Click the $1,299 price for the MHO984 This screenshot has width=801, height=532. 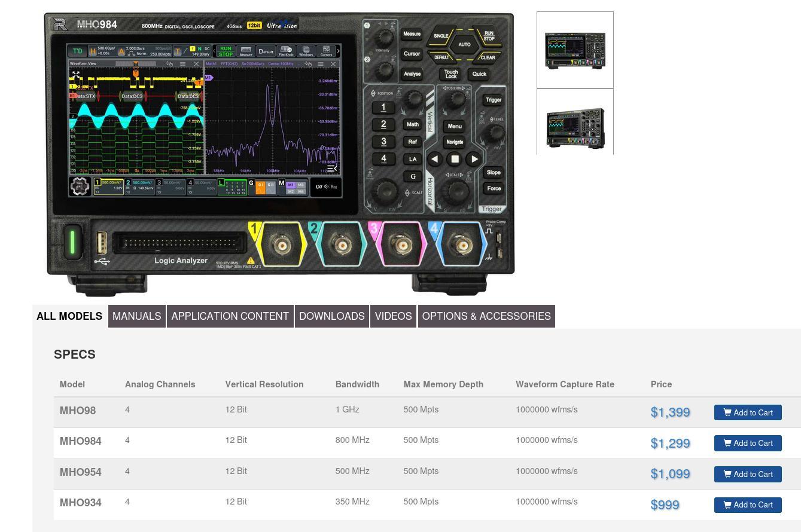pyautogui.click(x=670, y=443)
